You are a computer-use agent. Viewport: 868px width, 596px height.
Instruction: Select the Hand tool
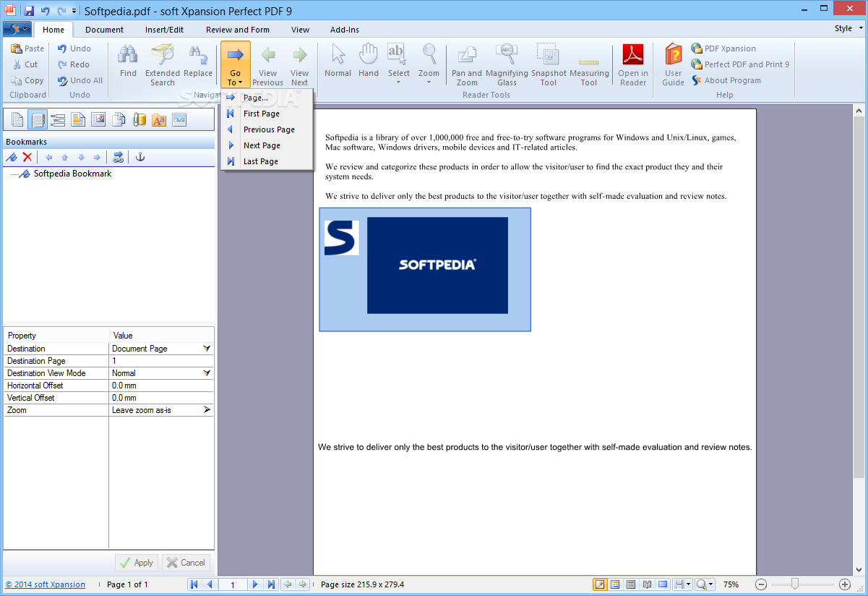tap(369, 61)
